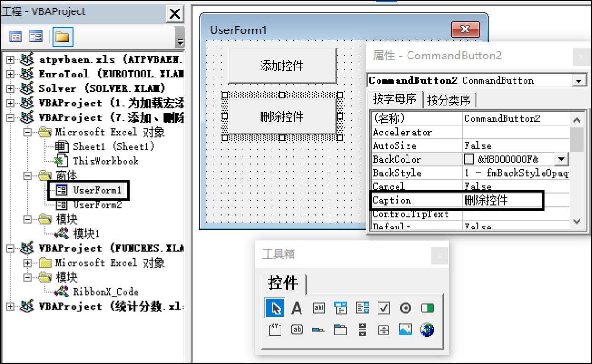Select the TextBox tool in toolbox
The height and width of the screenshot is (364, 592).
coord(319,308)
